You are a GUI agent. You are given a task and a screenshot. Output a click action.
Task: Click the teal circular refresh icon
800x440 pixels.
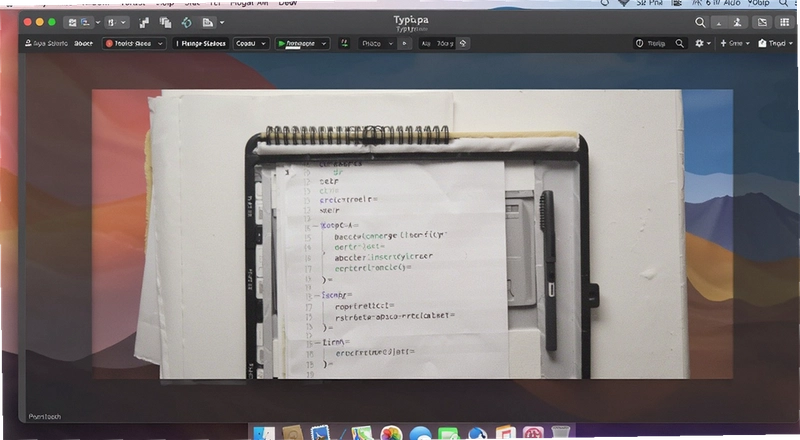point(187,22)
